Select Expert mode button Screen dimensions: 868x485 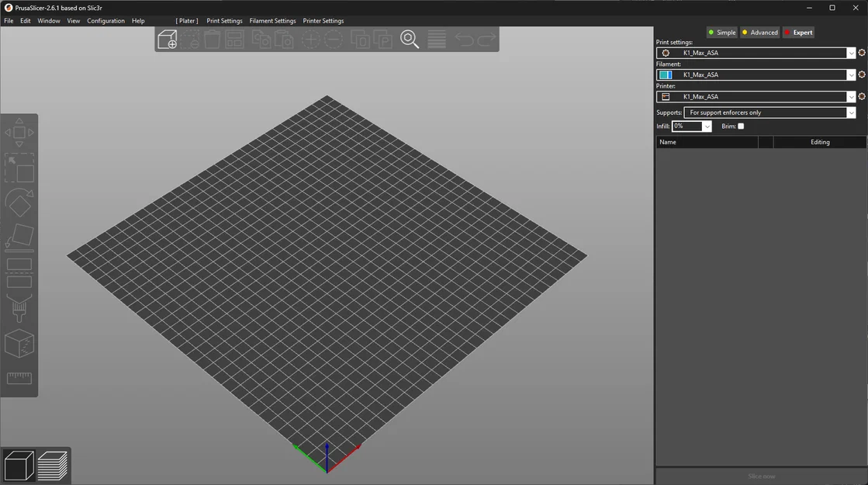(798, 33)
